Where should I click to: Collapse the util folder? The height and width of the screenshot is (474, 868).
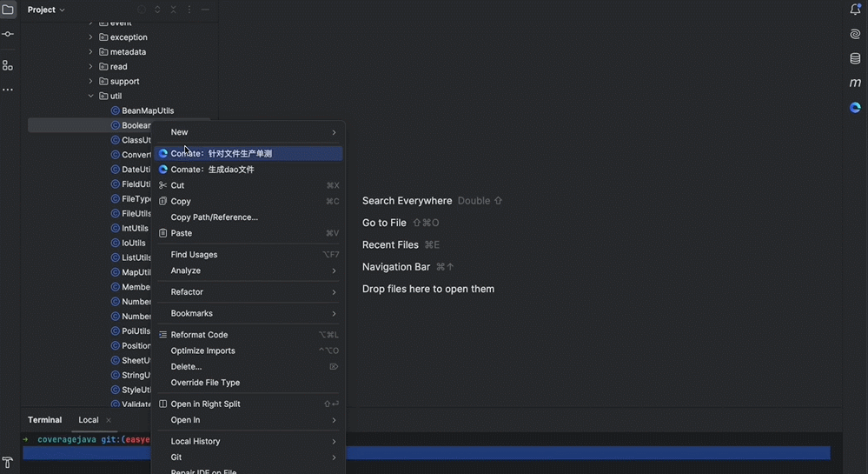pos(91,97)
